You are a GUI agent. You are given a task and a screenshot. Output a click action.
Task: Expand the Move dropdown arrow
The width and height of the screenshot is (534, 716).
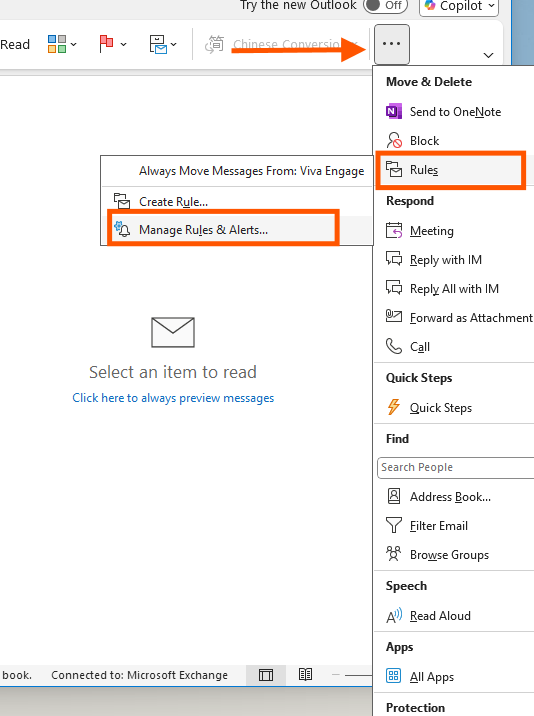click(174, 45)
